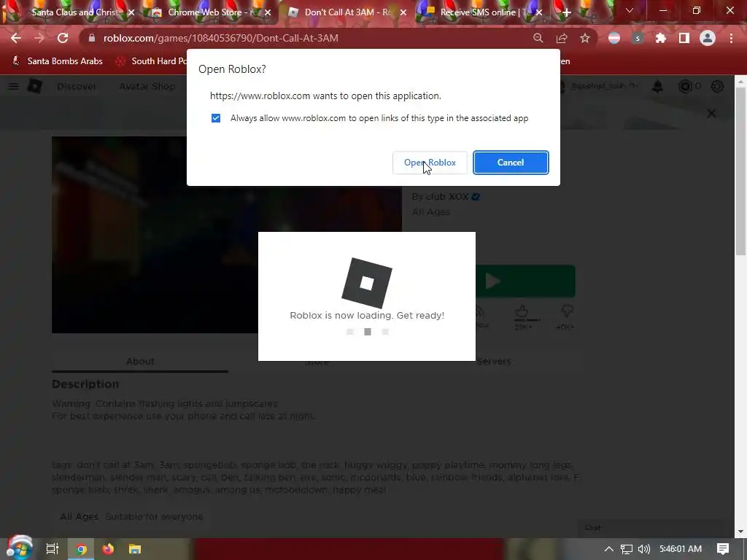Click the browser forward arrow
Screen dimensions: 747x560
point(39,38)
